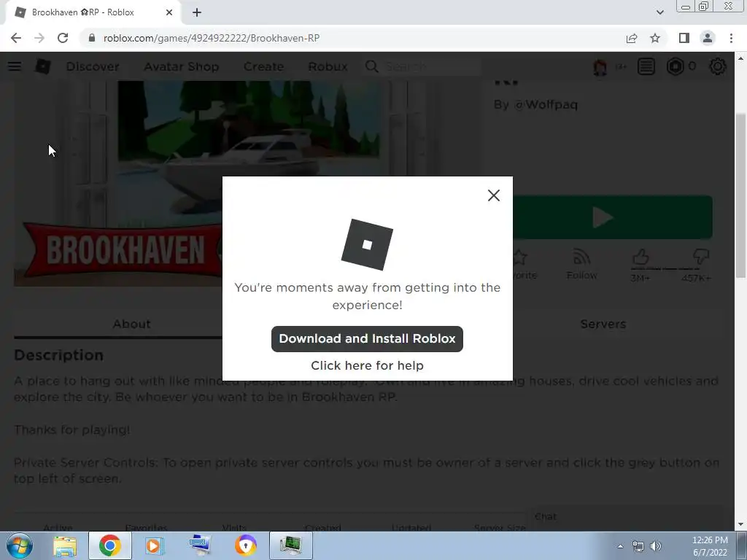Image resolution: width=747 pixels, height=560 pixels.
Task: Switch to the About tab
Action: [131, 324]
